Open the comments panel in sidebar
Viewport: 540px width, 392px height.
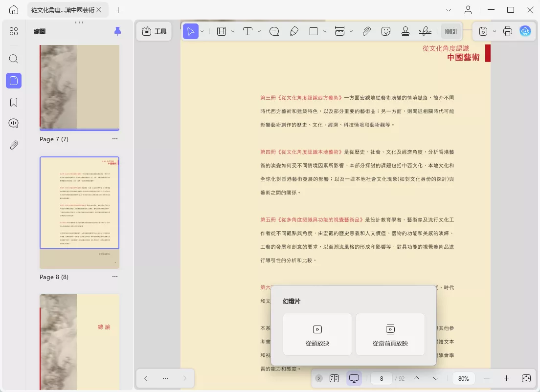pos(13,123)
